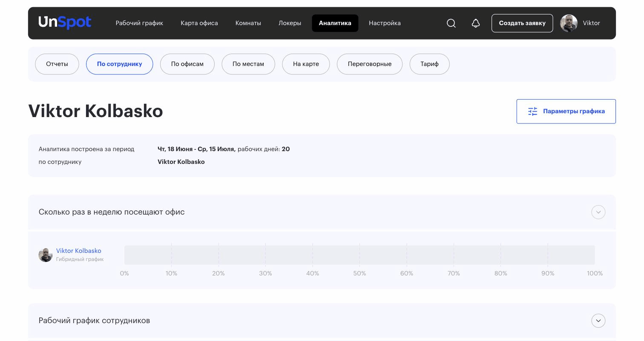644x341 pixels.
Task: Click the weekly visits progress bar
Action: coord(359,255)
